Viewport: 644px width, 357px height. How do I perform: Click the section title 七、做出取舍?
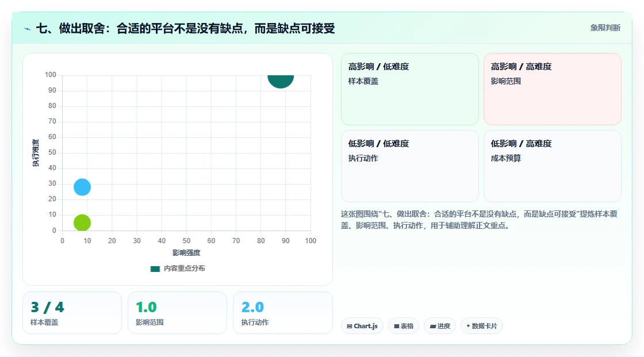(186, 28)
